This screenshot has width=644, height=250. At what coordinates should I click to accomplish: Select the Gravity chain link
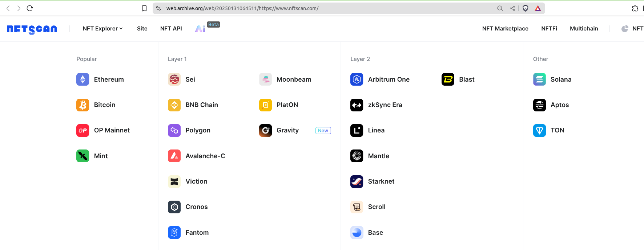(x=287, y=130)
